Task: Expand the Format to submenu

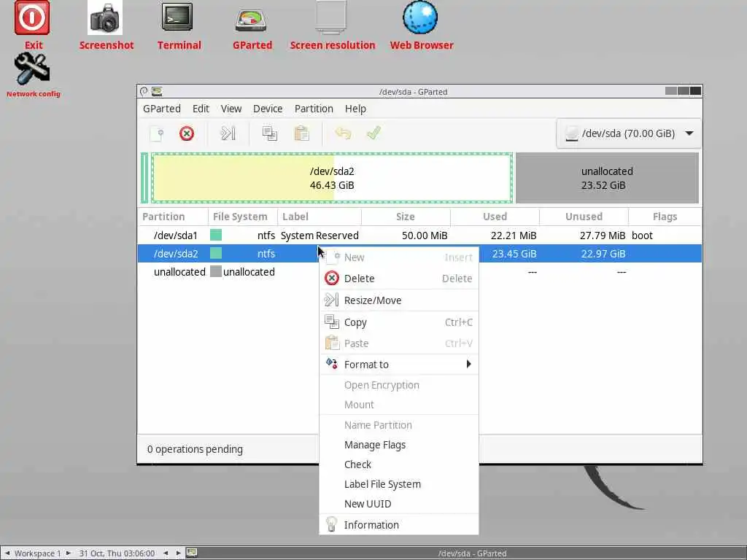Action: pos(399,365)
